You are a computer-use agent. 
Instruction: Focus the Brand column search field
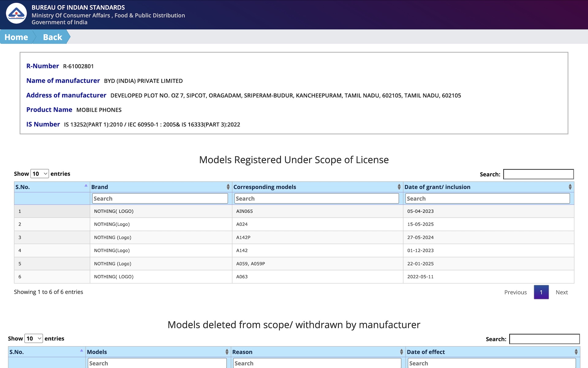(x=160, y=198)
